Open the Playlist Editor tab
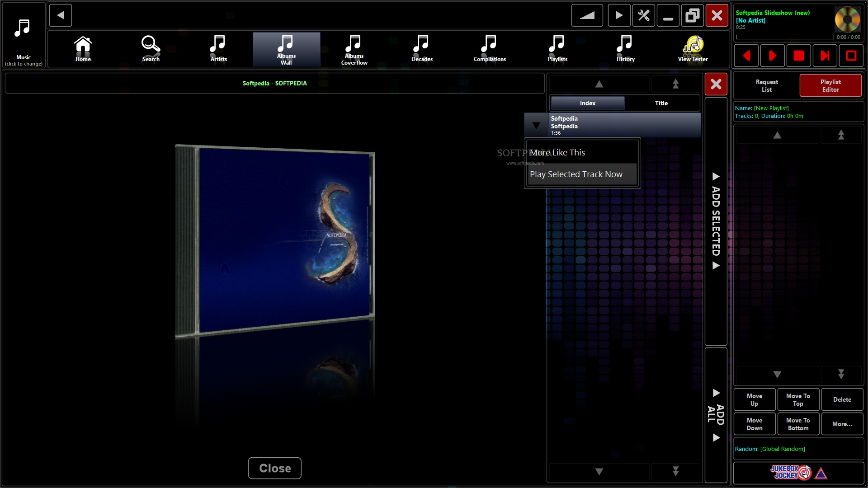The height and width of the screenshot is (488, 868). tap(830, 86)
